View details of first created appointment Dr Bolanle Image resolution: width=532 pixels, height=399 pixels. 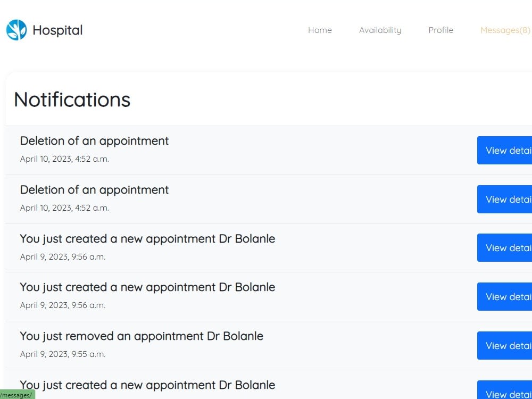point(504,248)
